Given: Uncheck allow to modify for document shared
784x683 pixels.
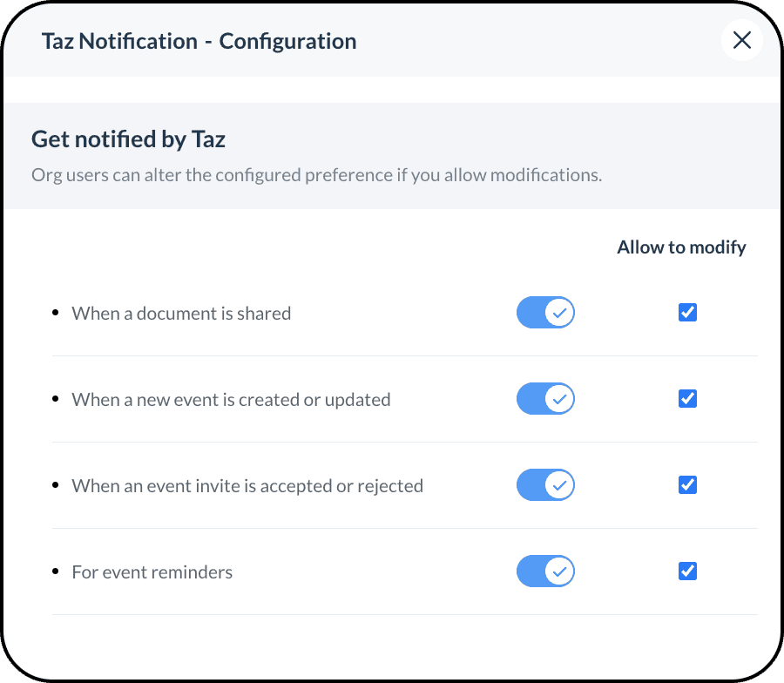Looking at the screenshot, I should tap(687, 313).
